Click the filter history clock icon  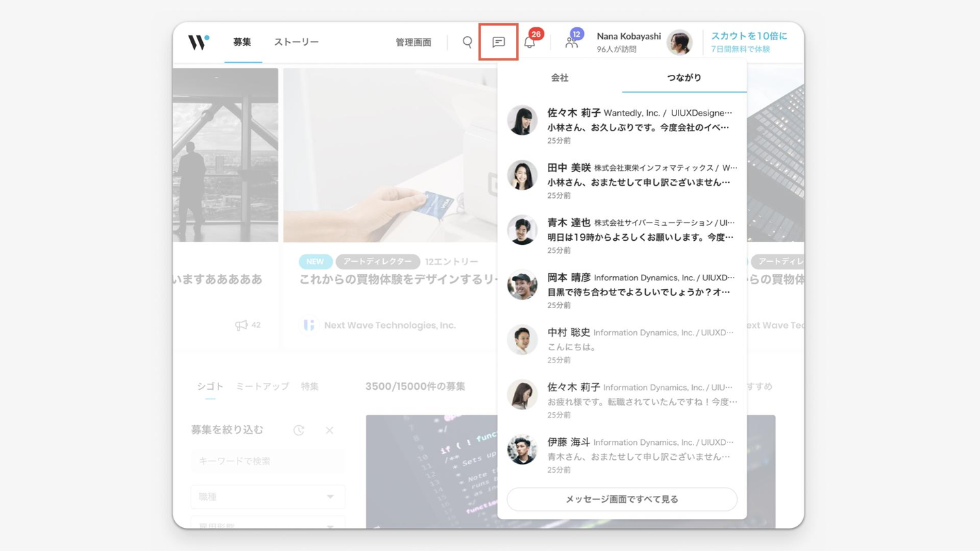pyautogui.click(x=299, y=430)
